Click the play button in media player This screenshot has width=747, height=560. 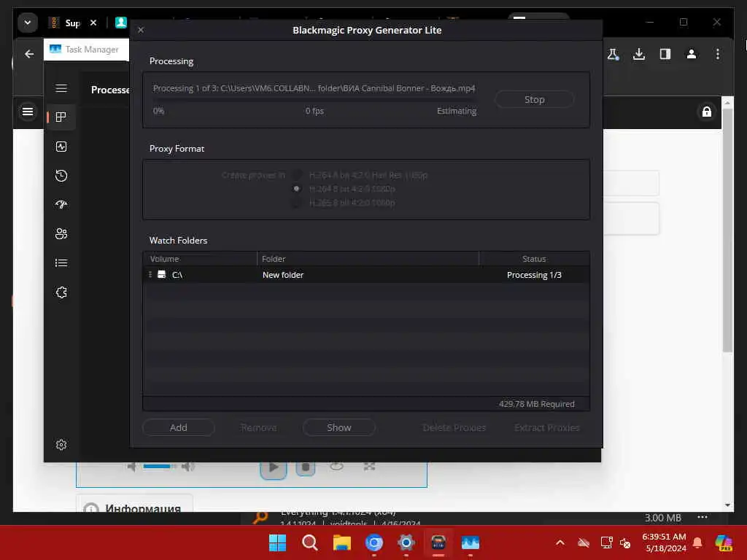[x=274, y=467]
